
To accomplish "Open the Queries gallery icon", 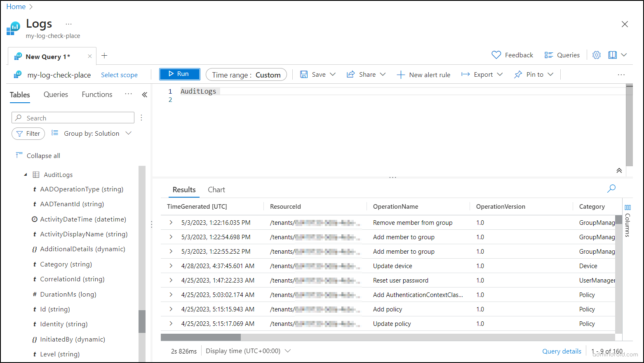I will click(549, 54).
